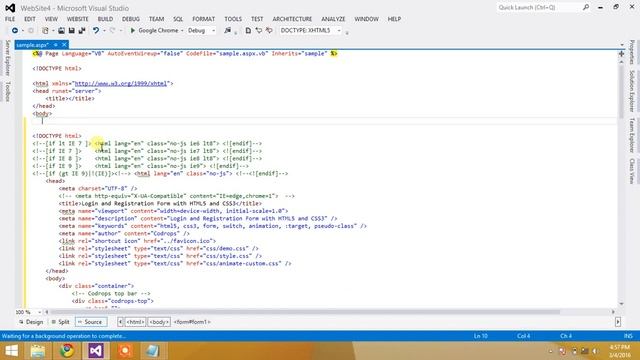Click the Quick Launch magnifier icon

(586, 8)
